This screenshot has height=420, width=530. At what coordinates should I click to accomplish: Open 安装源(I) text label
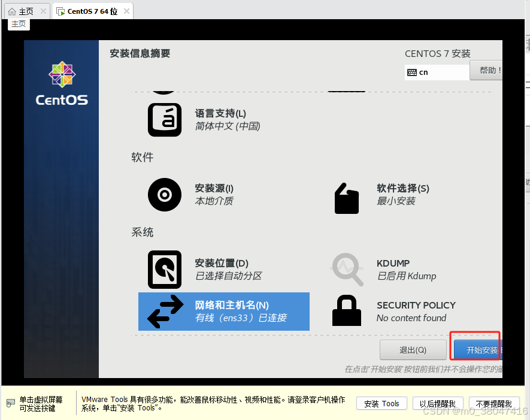tap(214, 188)
